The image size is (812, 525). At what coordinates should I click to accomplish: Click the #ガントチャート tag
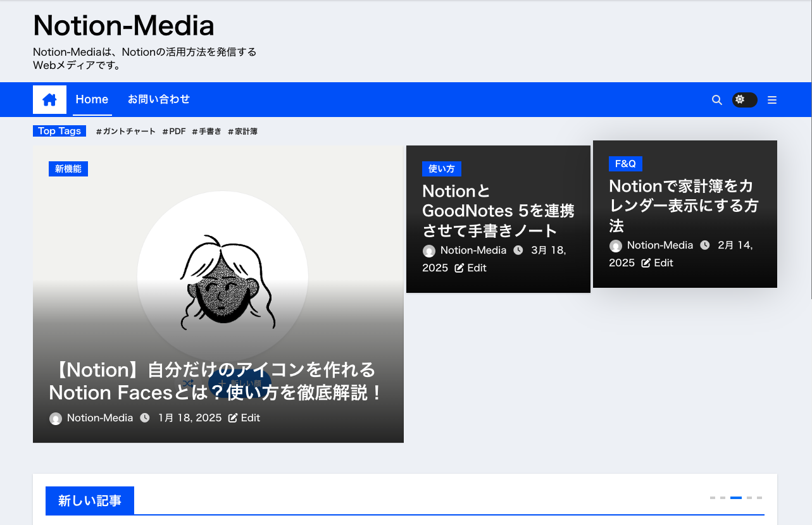[x=126, y=132]
